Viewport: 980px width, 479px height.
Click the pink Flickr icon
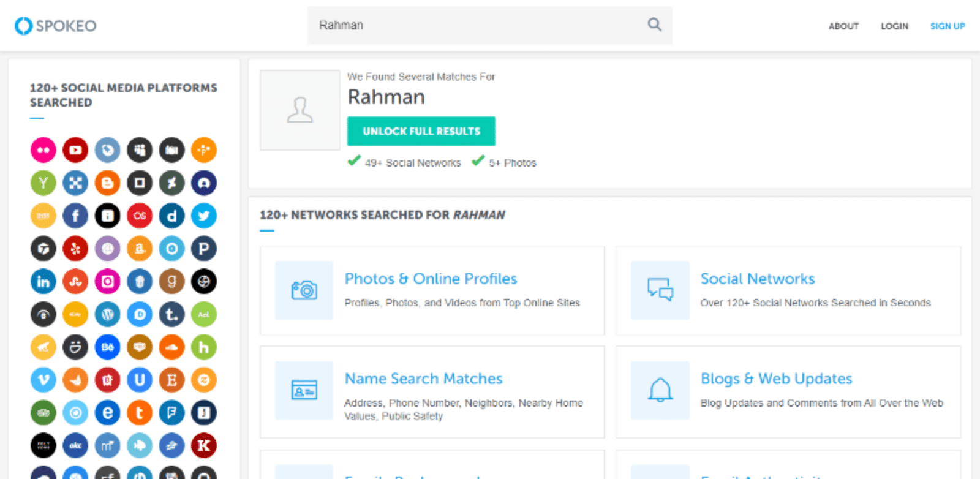click(x=43, y=150)
